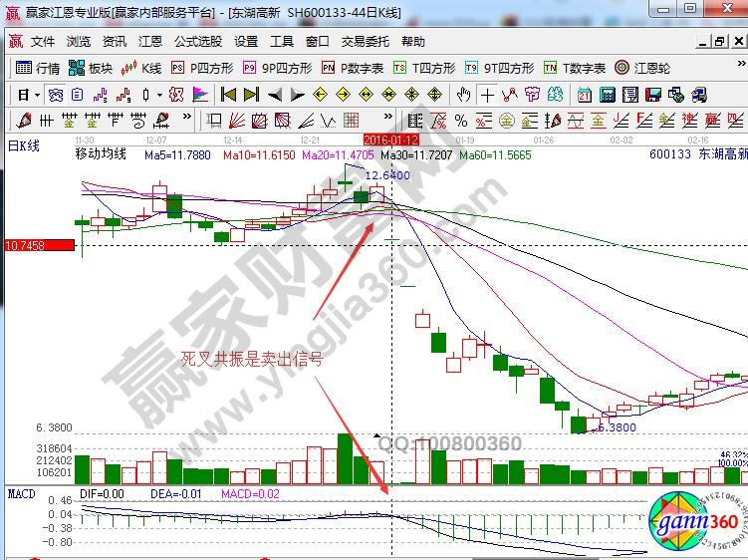The width and height of the screenshot is (748, 560).
Task: Click the percent % tool icon
Action: click(461, 121)
